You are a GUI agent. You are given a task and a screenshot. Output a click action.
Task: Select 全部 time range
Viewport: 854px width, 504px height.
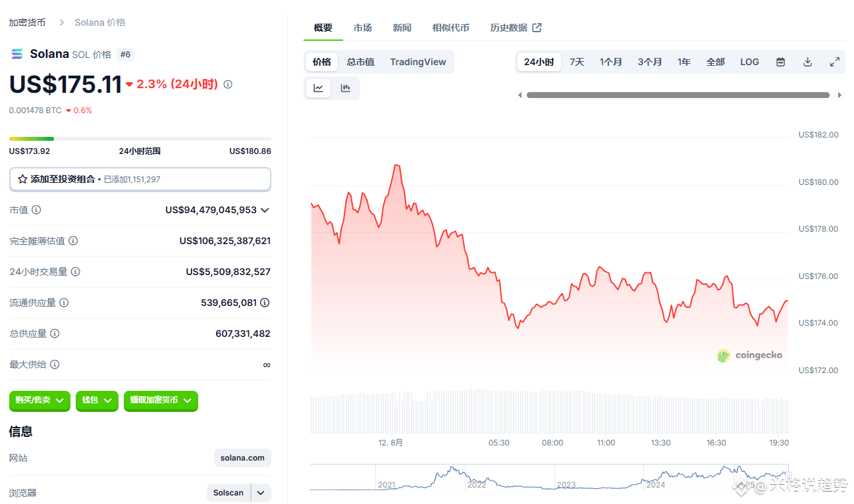tap(716, 62)
